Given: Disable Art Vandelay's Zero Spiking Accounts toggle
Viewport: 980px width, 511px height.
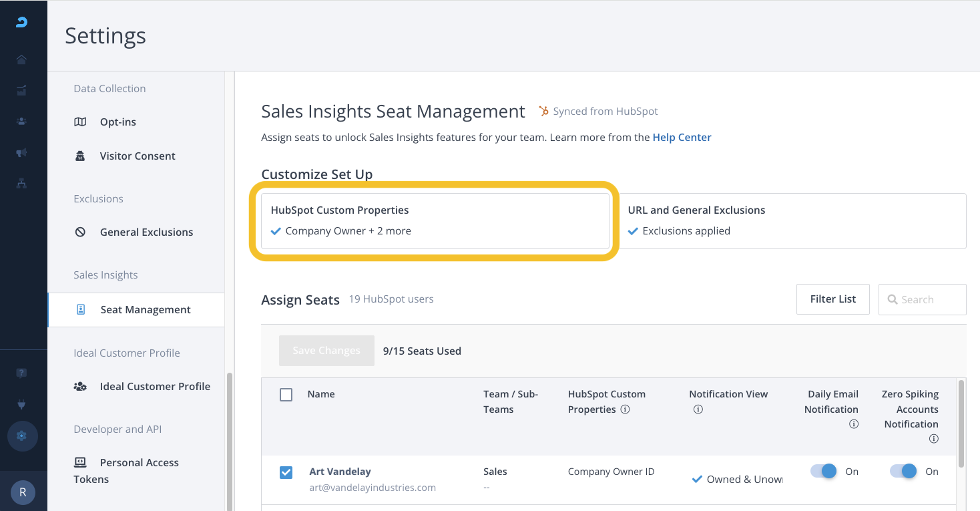Looking at the screenshot, I should (903, 472).
